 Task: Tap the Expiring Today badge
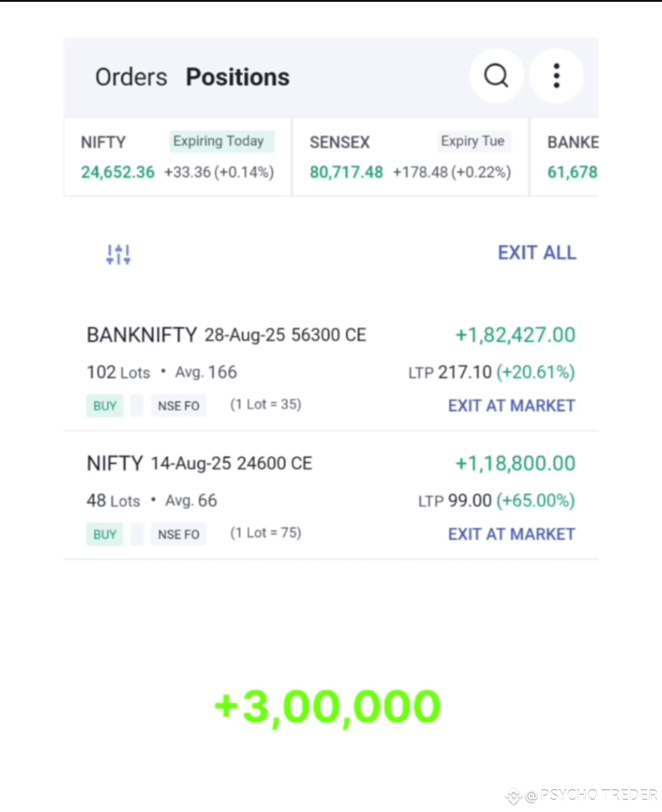tap(219, 141)
